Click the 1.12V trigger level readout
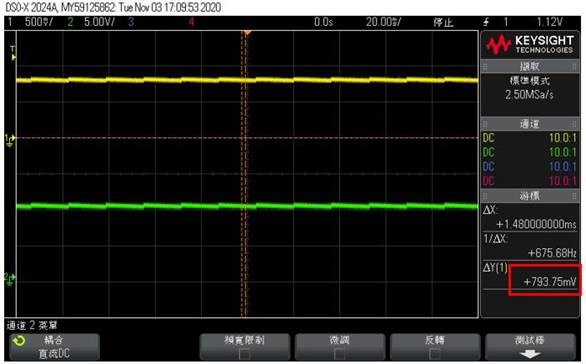Image resolution: width=586 pixels, height=364 pixels. [x=549, y=22]
